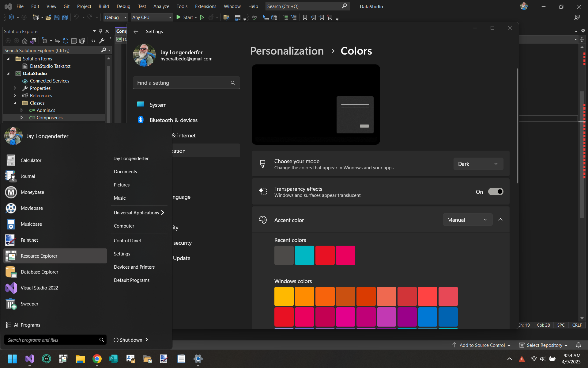Launch Sweeper from the start menu

55,304
